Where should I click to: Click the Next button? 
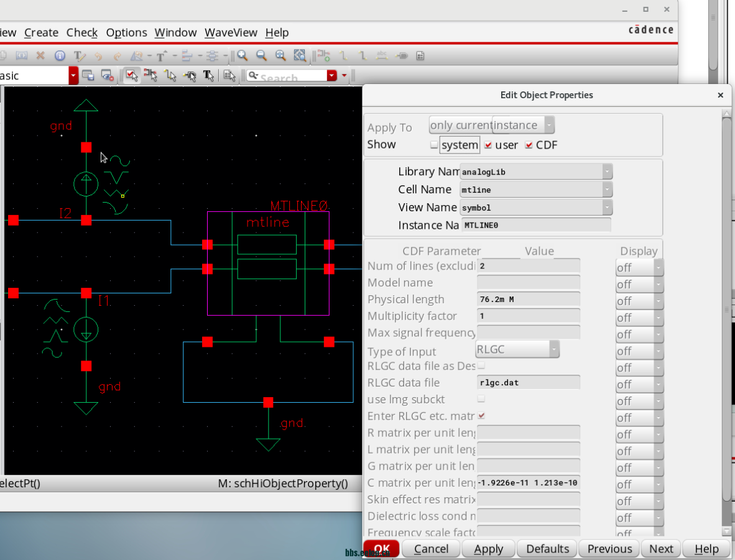(x=661, y=549)
